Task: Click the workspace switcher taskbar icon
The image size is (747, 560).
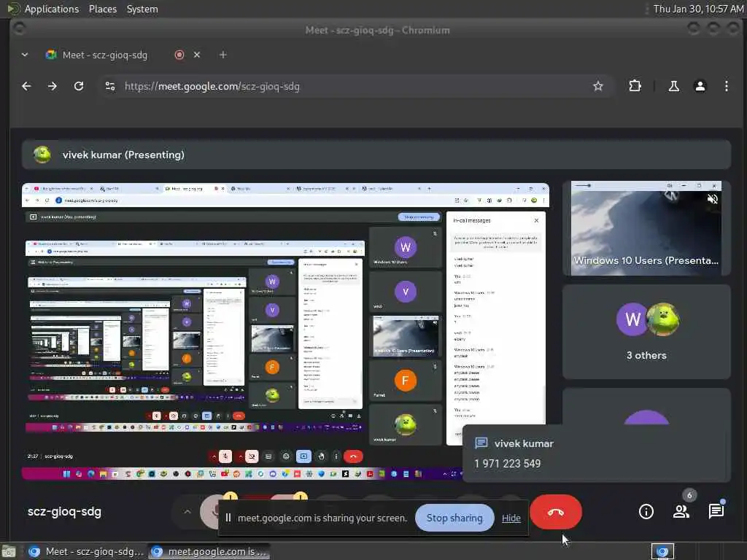Action: [x=662, y=551]
